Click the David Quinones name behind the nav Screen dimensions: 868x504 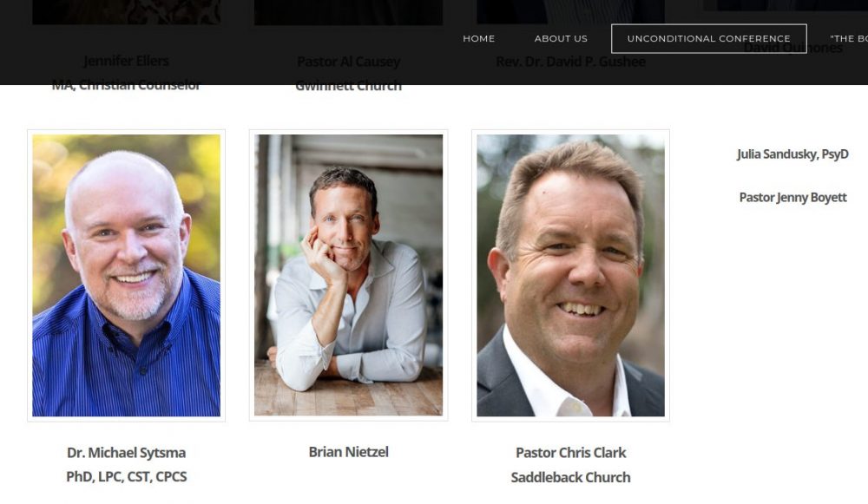[792, 48]
